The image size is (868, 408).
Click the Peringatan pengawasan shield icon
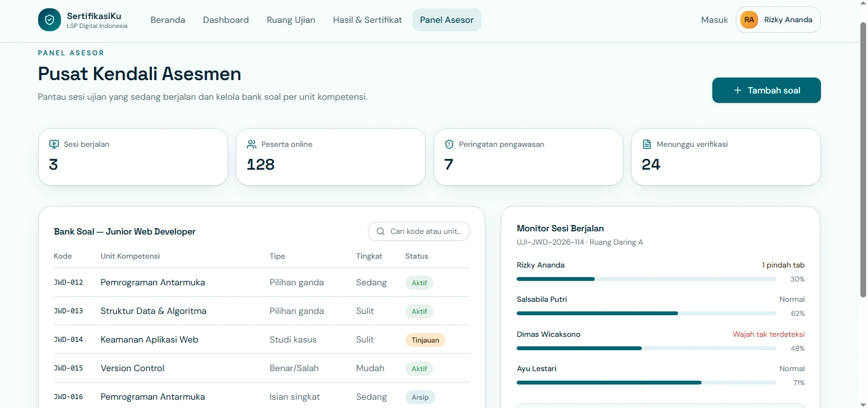coord(449,144)
